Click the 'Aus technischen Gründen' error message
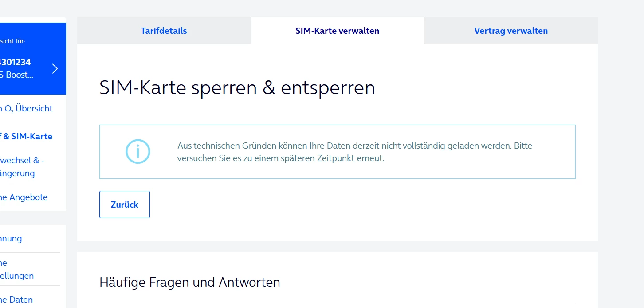 pyautogui.click(x=355, y=152)
